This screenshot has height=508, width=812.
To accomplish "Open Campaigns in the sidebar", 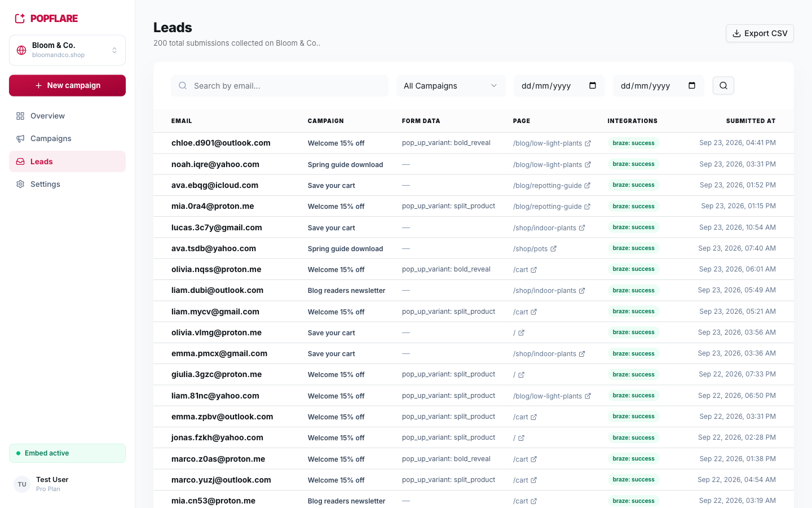I will coord(67,138).
